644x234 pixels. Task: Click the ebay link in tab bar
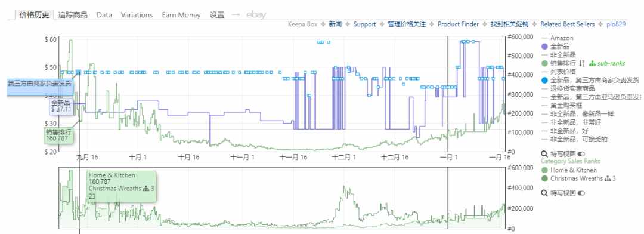tap(256, 15)
